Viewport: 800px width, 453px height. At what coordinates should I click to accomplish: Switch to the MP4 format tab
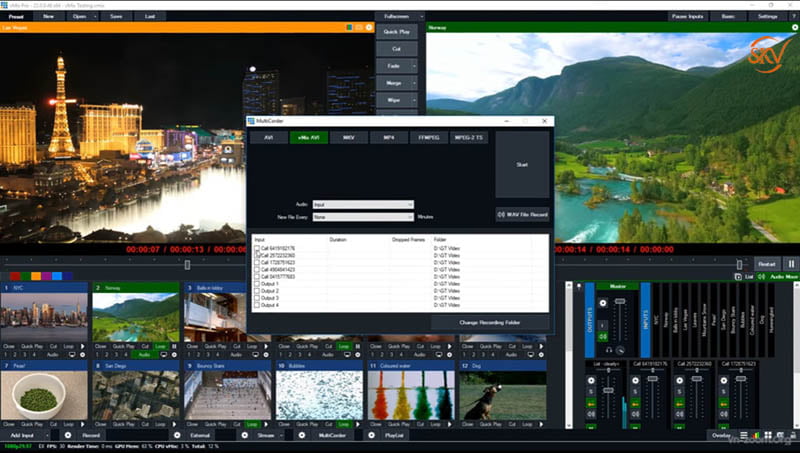(x=388, y=137)
